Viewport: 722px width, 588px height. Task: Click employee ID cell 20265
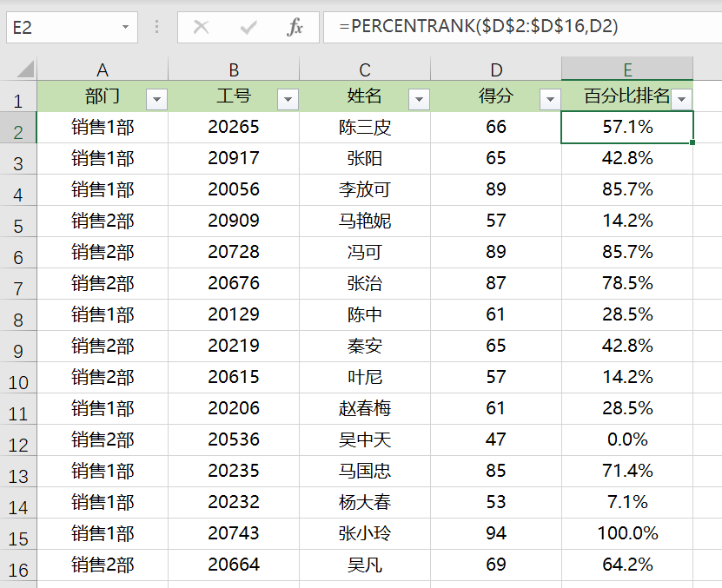click(234, 127)
